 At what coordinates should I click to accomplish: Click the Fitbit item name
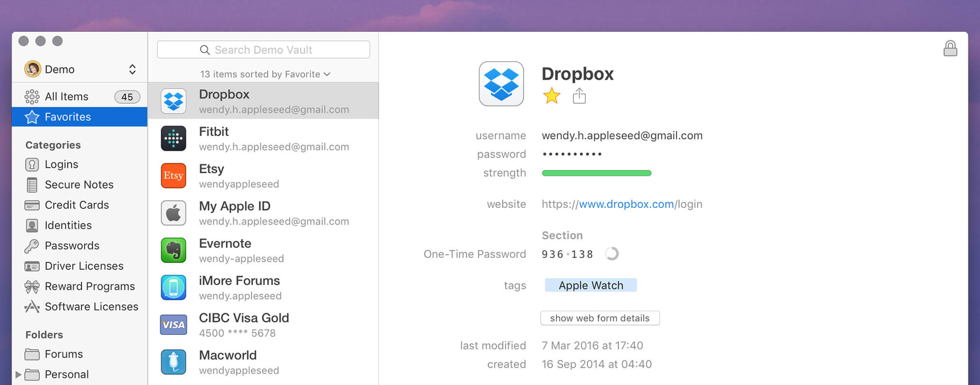click(x=214, y=131)
